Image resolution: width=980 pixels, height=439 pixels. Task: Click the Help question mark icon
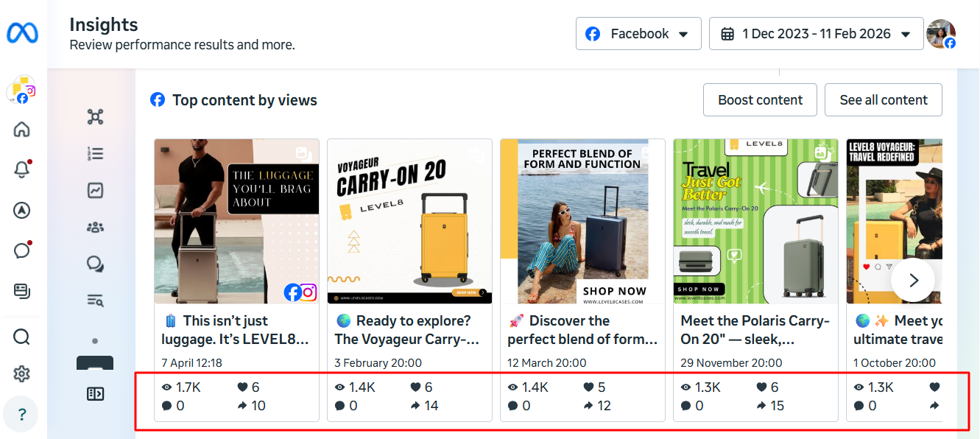(x=22, y=415)
